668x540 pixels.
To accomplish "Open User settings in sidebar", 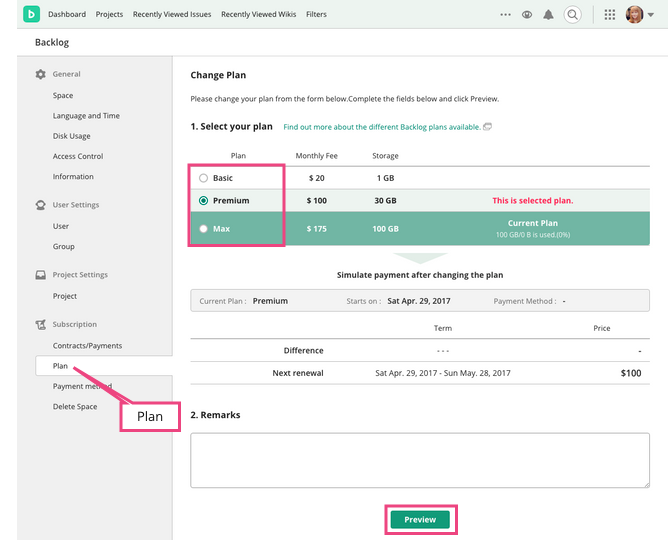I will point(60,226).
